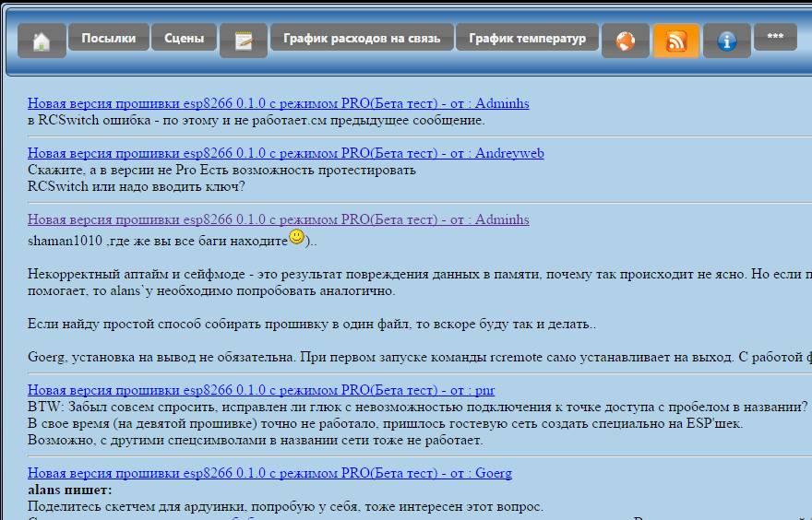Viewport: 812px width, 520px height.
Task: Click the orange globe icon button
Action: 625,41
